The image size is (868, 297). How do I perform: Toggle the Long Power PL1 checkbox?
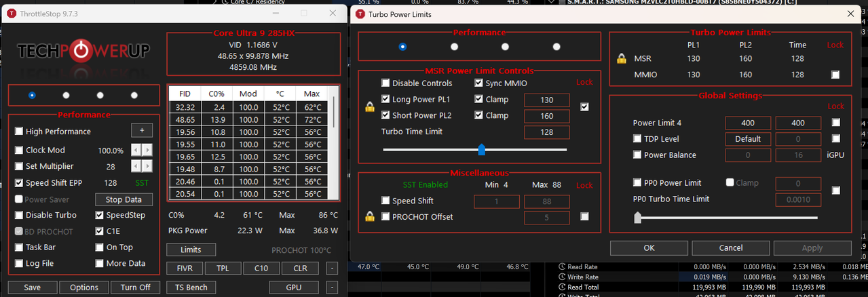[x=385, y=99]
